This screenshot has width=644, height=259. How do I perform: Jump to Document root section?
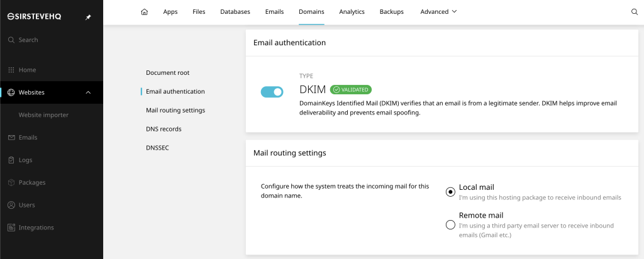(x=167, y=73)
